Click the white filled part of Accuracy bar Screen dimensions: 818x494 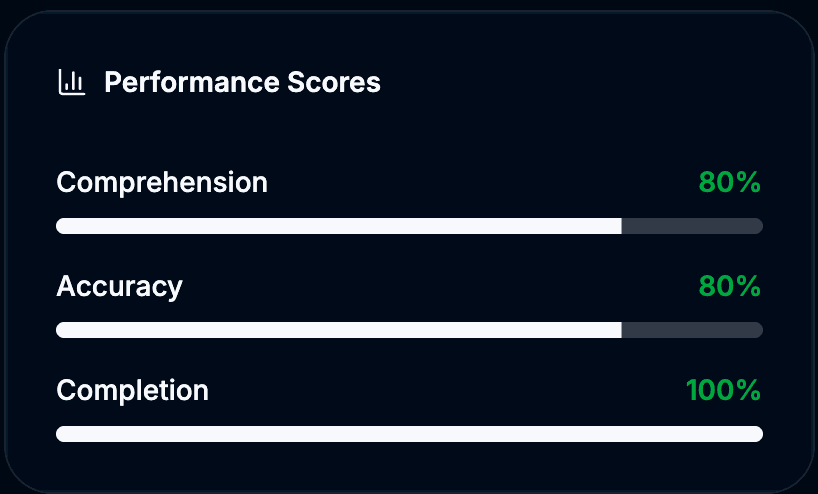pos(338,330)
